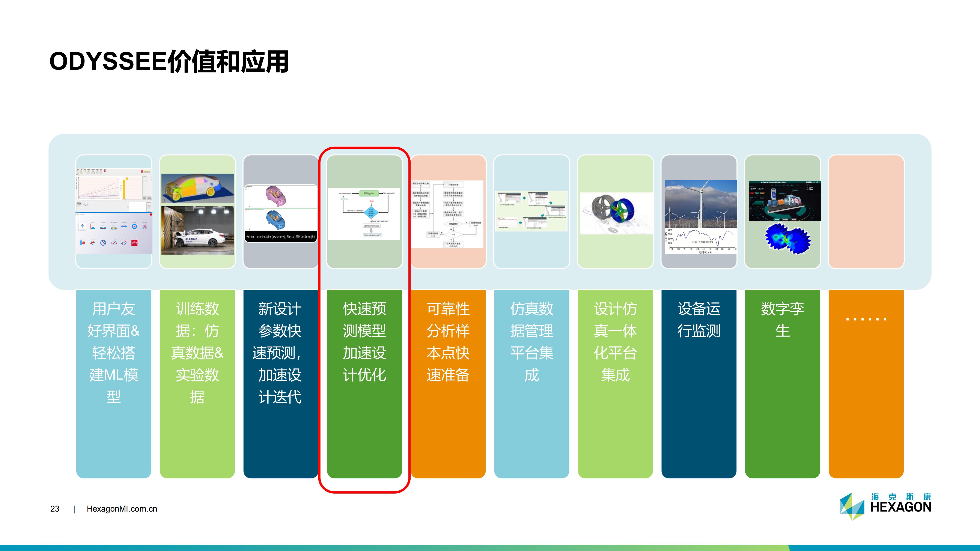
Task: Select the wind turbine farm photo
Action: [x=701, y=204]
